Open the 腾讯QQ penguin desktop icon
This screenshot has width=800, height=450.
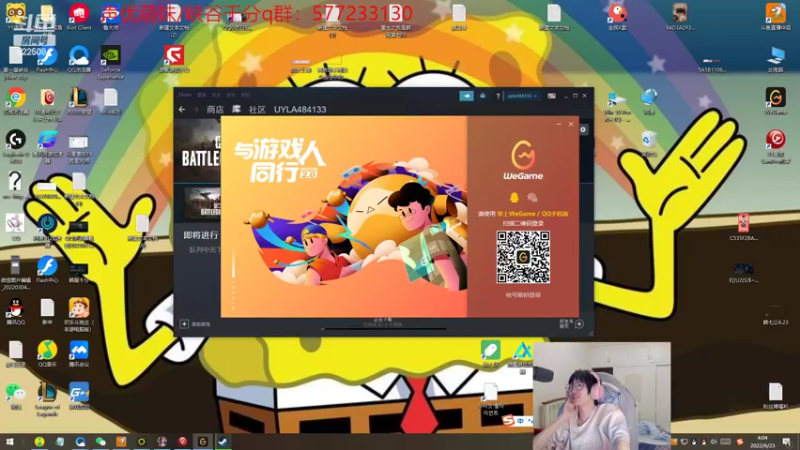tap(16, 312)
